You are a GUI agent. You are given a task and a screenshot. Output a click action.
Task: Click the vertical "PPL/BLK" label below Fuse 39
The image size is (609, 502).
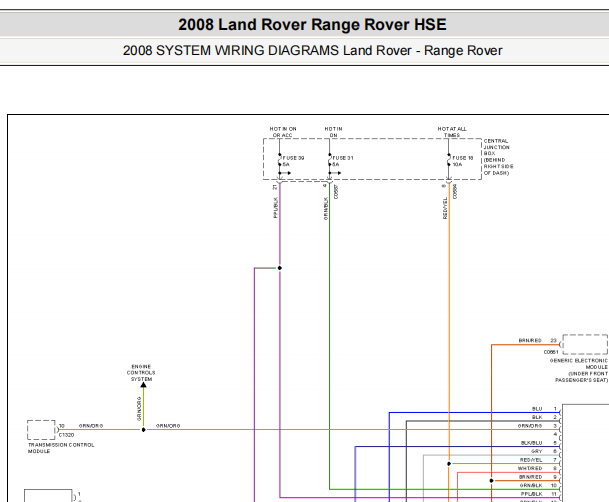coord(276,208)
